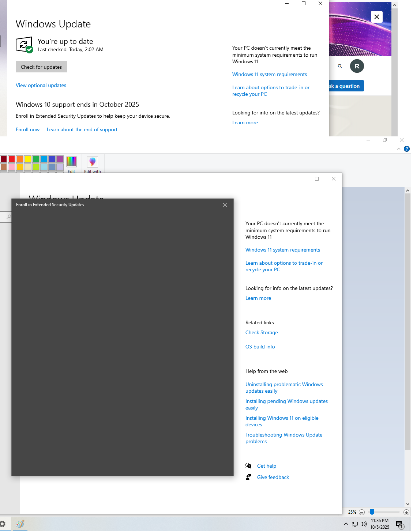Click the Paint vertical scrollbar thumb
Image resolution: width=413 pixels, height=532 pixels.
(408, 322)
